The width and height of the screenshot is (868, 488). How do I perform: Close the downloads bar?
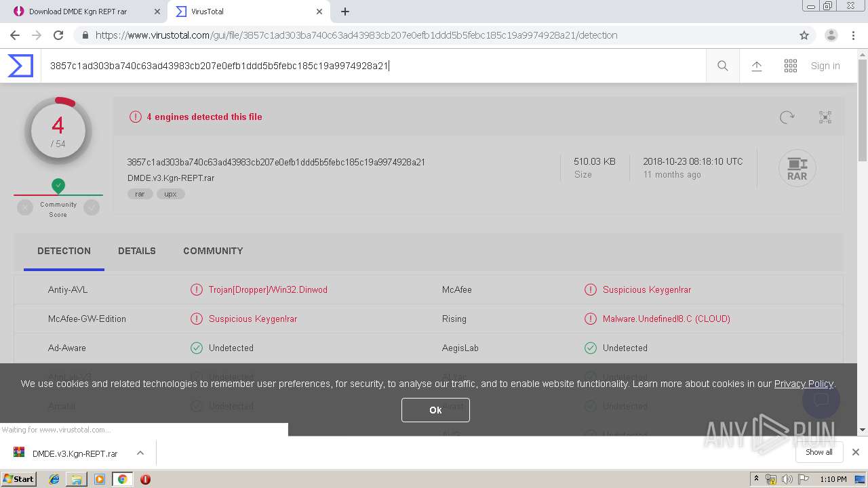click(856, 452)
